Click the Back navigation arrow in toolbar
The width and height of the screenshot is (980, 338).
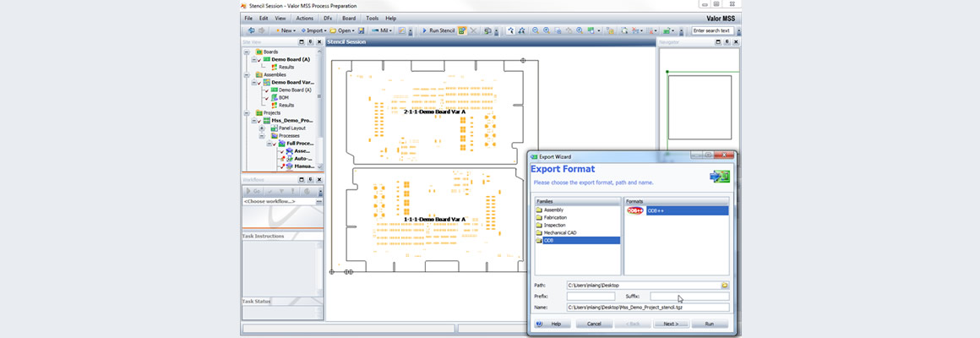tap(251, 30)
